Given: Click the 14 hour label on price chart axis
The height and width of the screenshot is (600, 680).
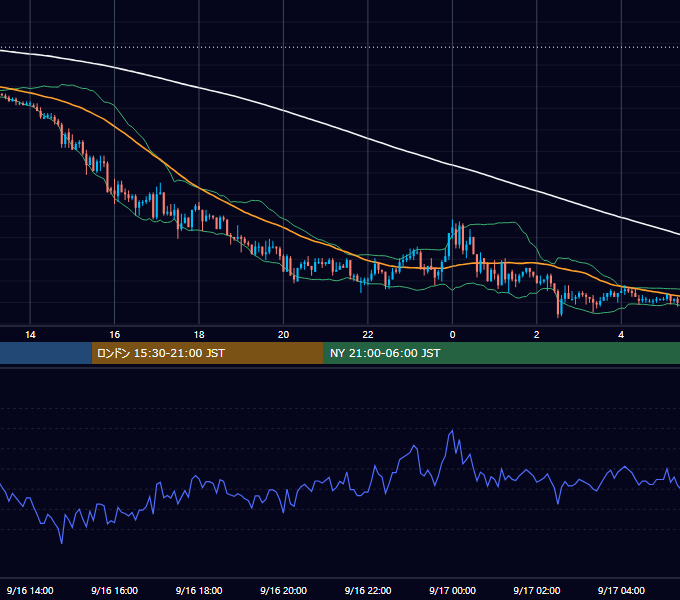Looking at the screenshot, I should click(x=30, y=335).
